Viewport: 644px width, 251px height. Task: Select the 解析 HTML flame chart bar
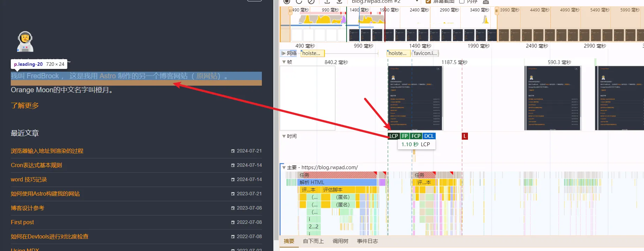tap(337, 182)
